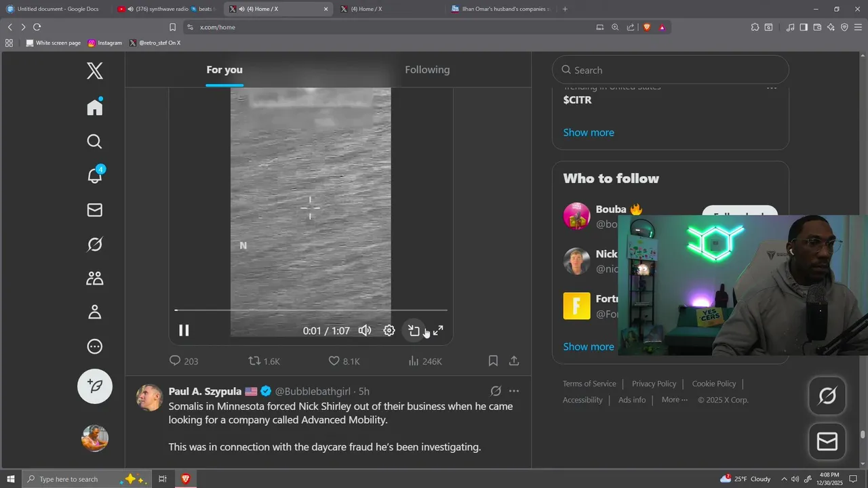Open Profile icon in sidebar

coord(95,312)
